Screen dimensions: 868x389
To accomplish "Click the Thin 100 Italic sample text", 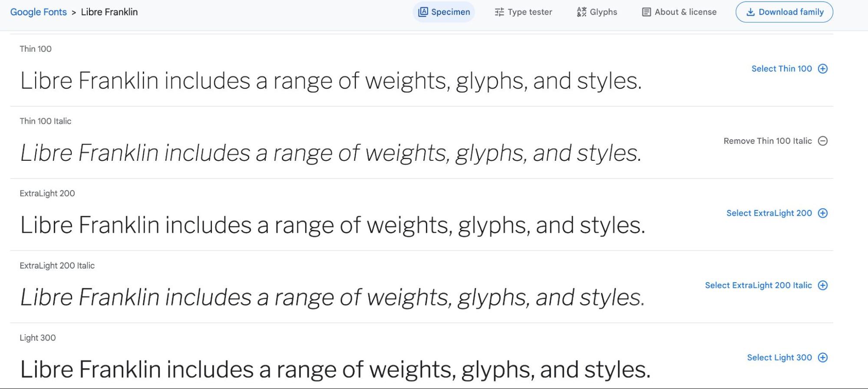I will 331,152.
